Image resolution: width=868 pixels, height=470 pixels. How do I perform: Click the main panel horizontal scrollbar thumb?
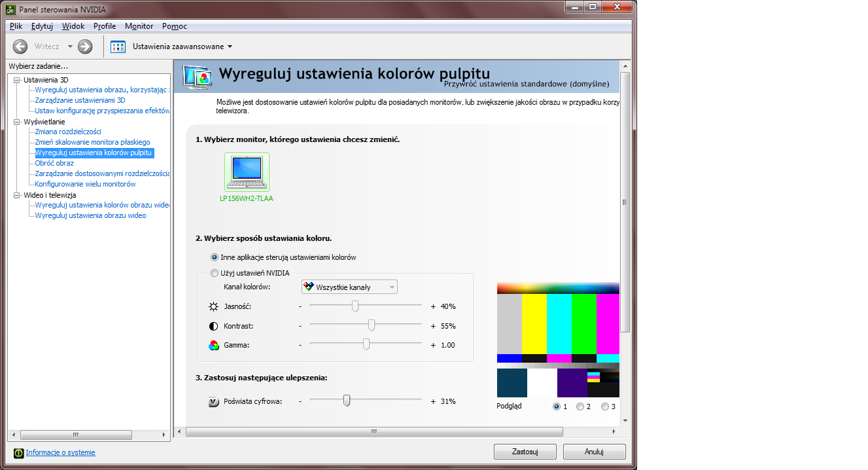[x=374, y=432]
